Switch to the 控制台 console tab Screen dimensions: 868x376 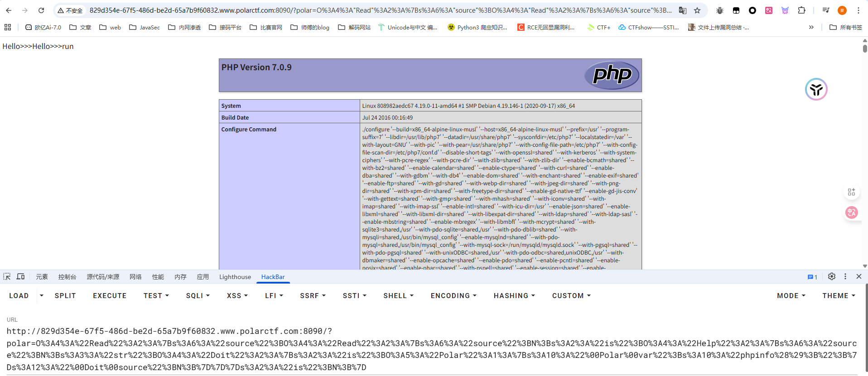(67, 277)
